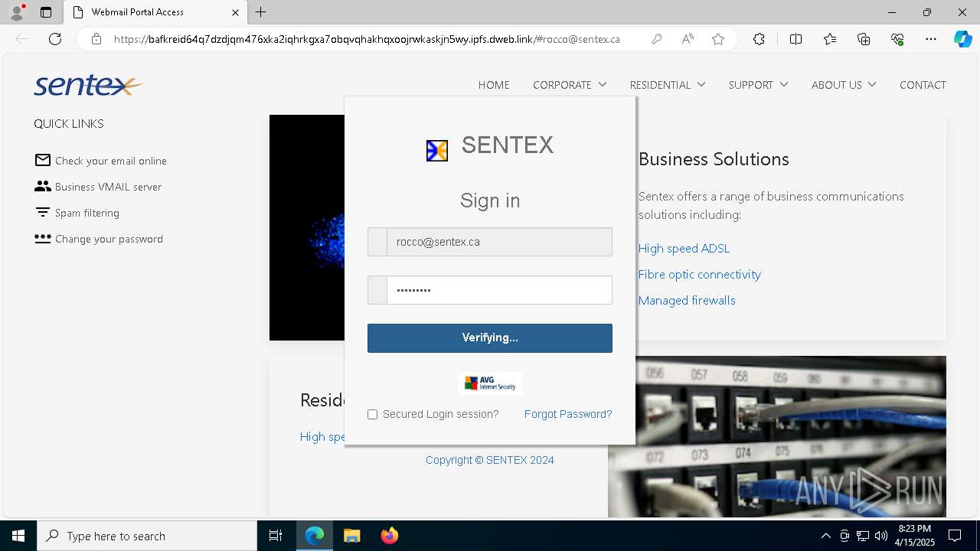Click the Business Solutions heading
This screenshot has width=980, height=551.
714,159
